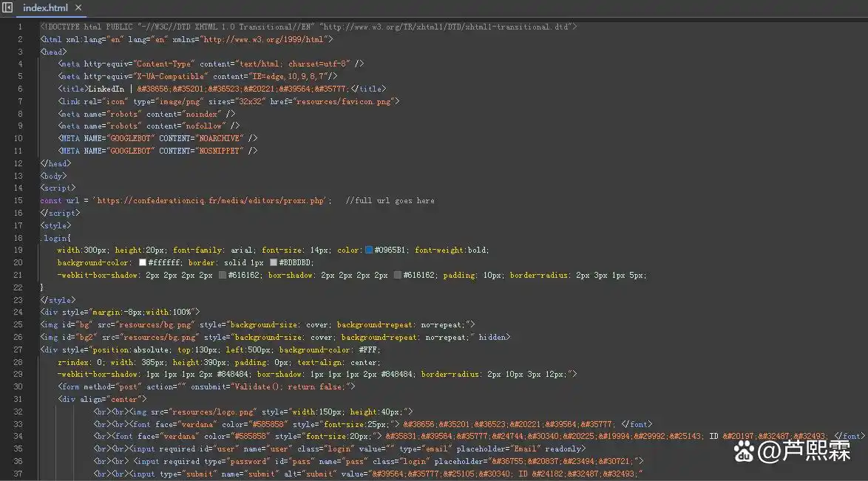
Task: Click the type="password" attribute
Action: (235, 461)
